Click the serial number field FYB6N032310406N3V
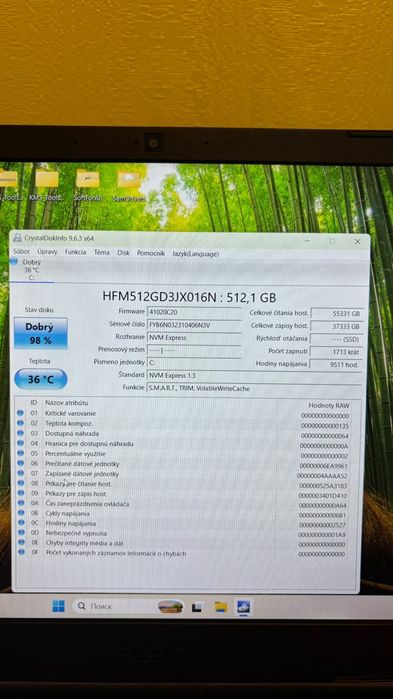The height and width of the screenshot is (699, 393). (x=194, y=325)
